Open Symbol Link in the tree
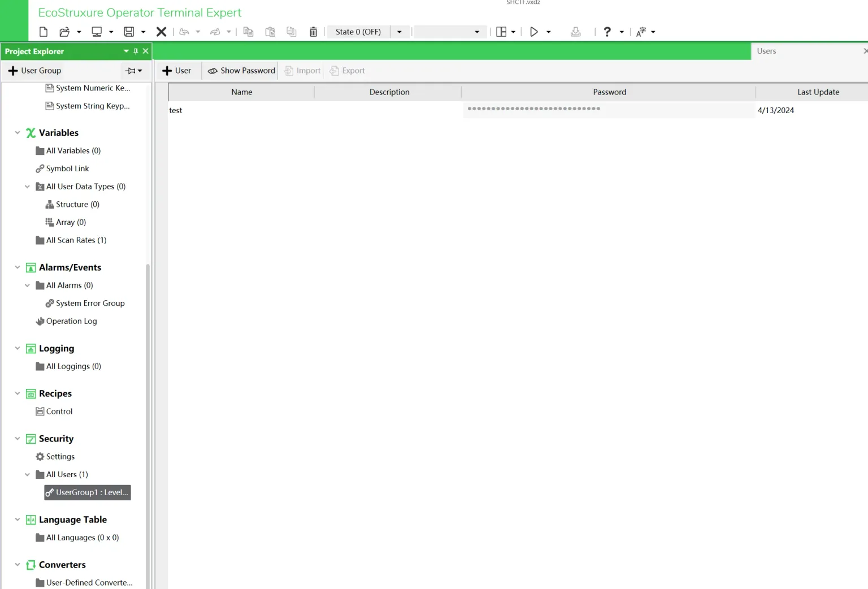 click(62, 168)
